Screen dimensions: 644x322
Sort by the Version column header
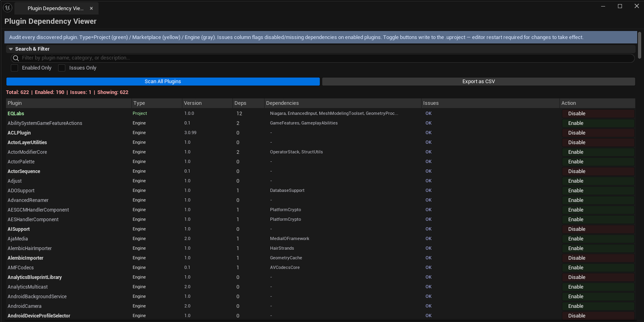(207, 103)
